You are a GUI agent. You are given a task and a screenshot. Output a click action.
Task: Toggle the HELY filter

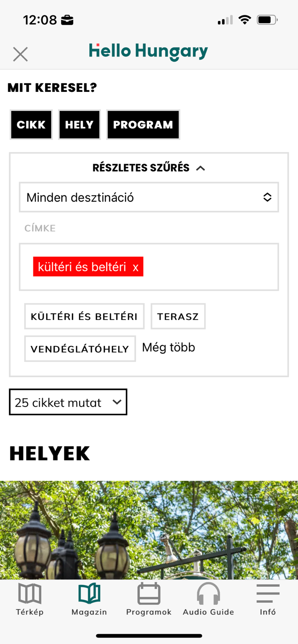tap(79, 125)
